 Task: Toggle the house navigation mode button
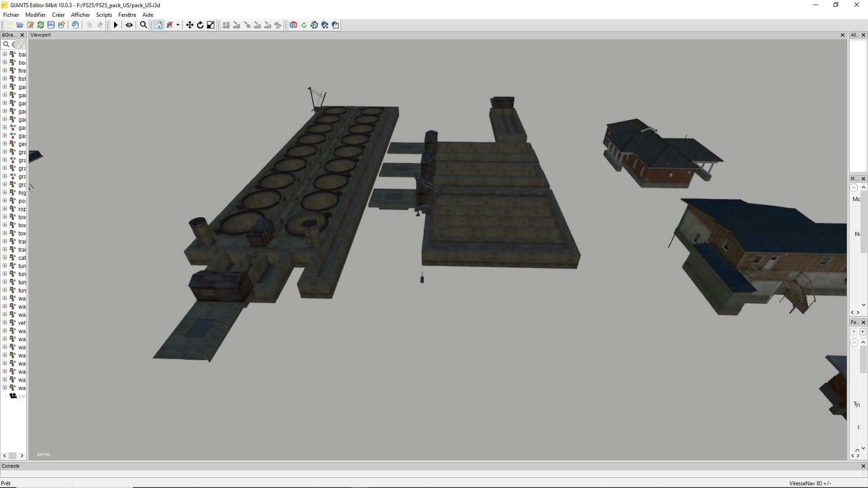(159, 25)
